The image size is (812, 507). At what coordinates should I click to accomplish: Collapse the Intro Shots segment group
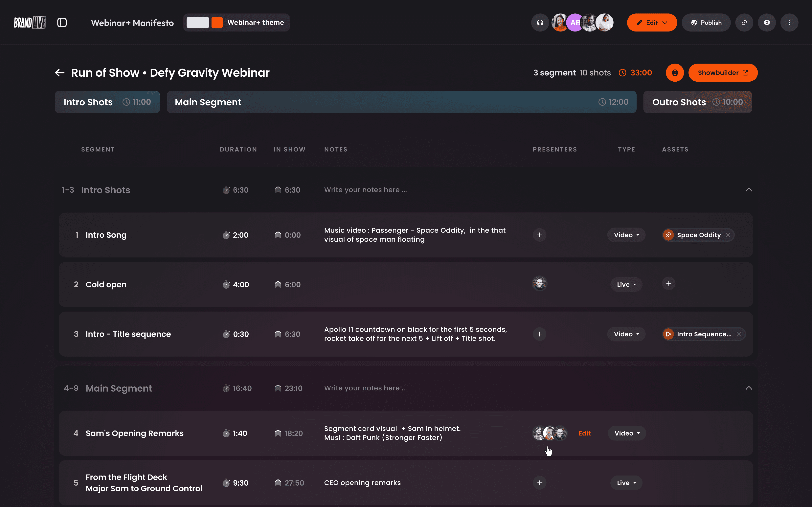(749, 190)
